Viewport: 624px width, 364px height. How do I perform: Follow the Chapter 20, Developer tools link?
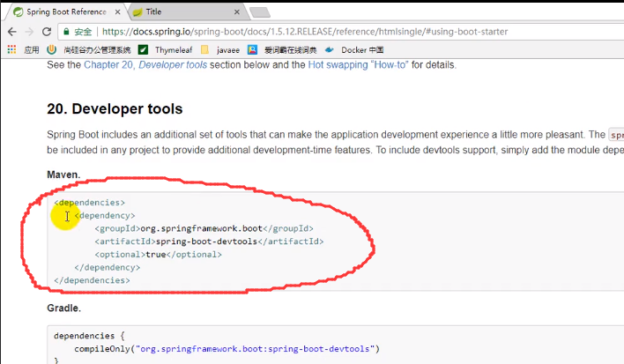145,65
